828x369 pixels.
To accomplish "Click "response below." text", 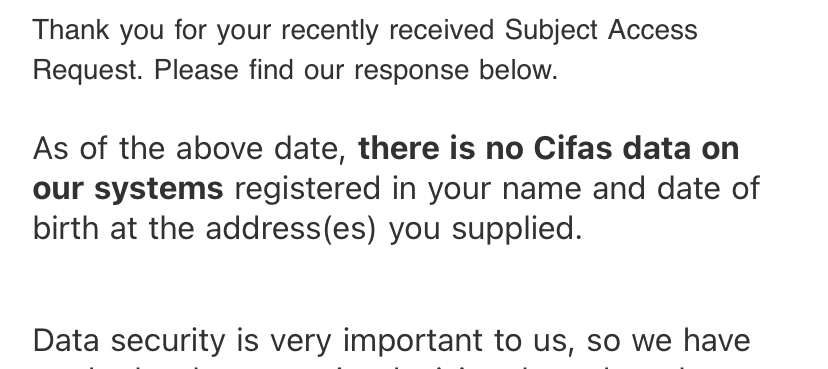I will pos(456,71).
